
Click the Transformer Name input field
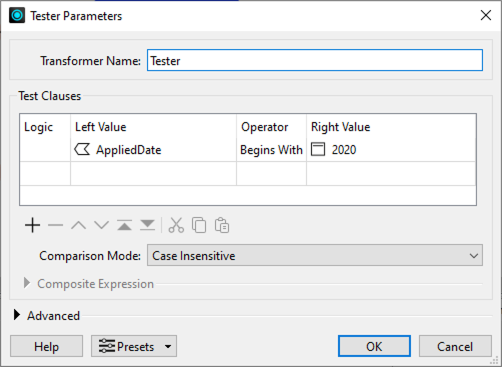315,60
